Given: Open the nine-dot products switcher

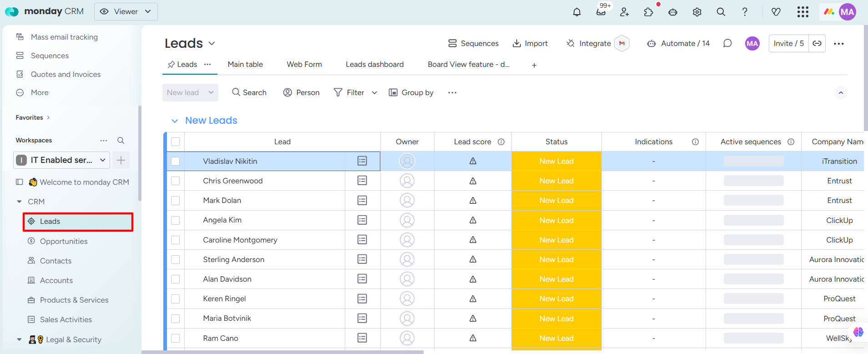Looking at the screenshot, I should tap(803, 12).
